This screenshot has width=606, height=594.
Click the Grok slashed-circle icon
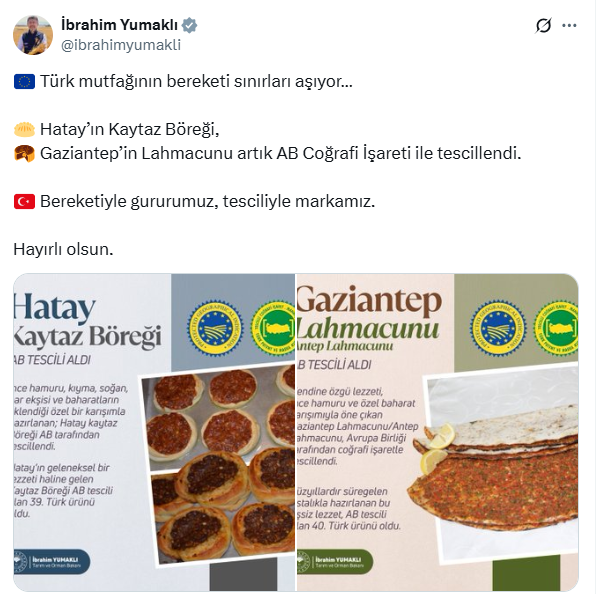543,26
